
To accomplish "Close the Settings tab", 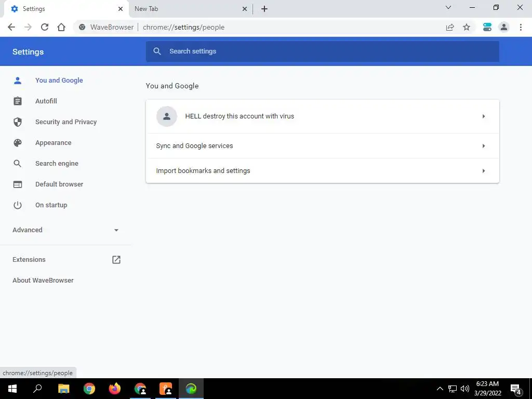I will 121,9.
